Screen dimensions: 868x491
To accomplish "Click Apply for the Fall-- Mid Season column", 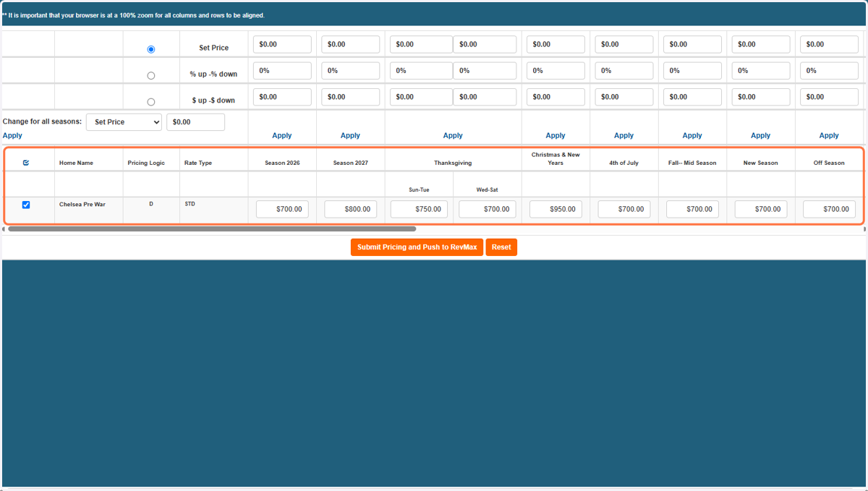I will (x=692, y=135).
